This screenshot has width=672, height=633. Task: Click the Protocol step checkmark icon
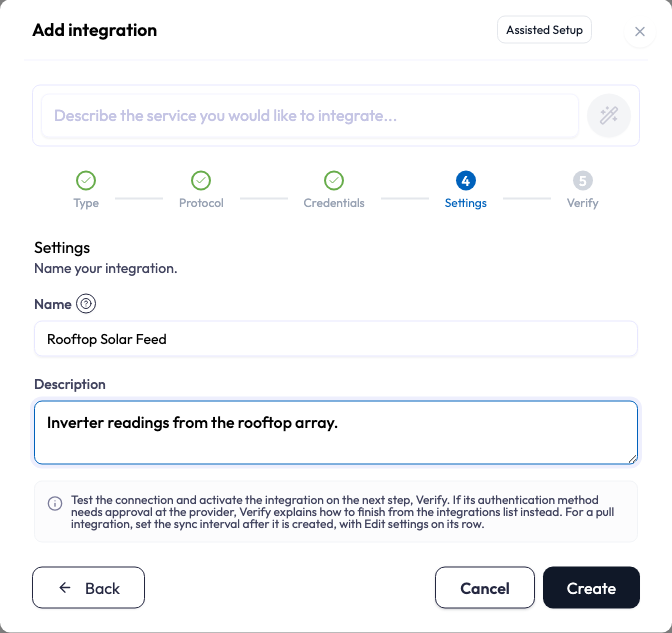coord(201,180)
